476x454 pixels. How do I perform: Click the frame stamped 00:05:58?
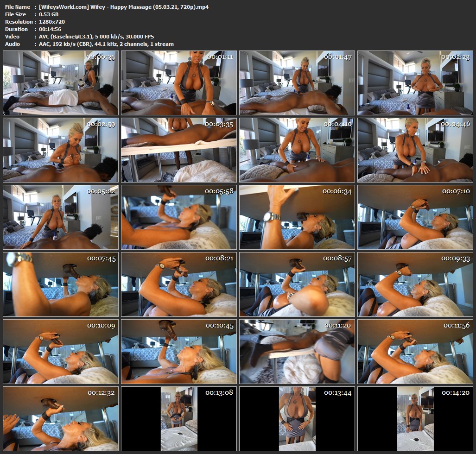point(179,217)
